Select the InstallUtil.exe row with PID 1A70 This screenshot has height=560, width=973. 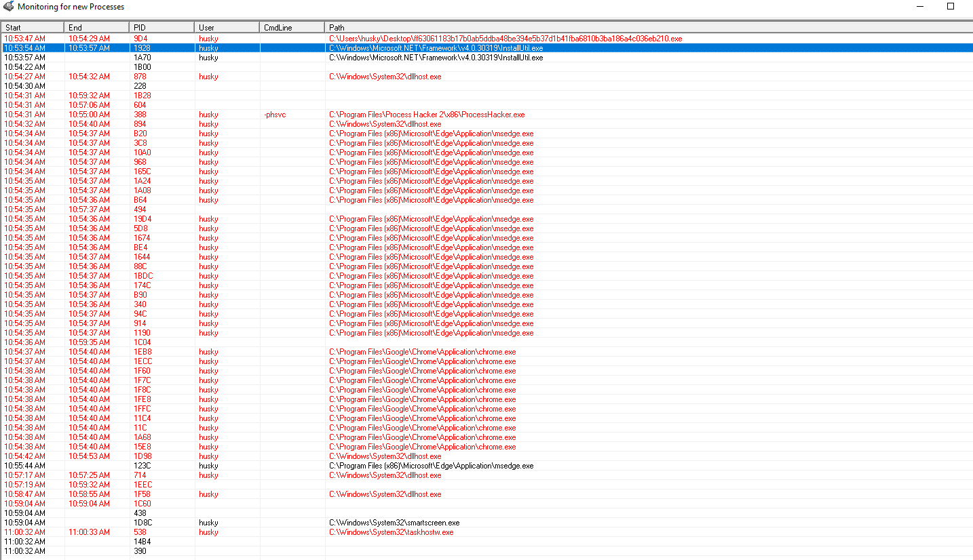click(x=436, y=58)
